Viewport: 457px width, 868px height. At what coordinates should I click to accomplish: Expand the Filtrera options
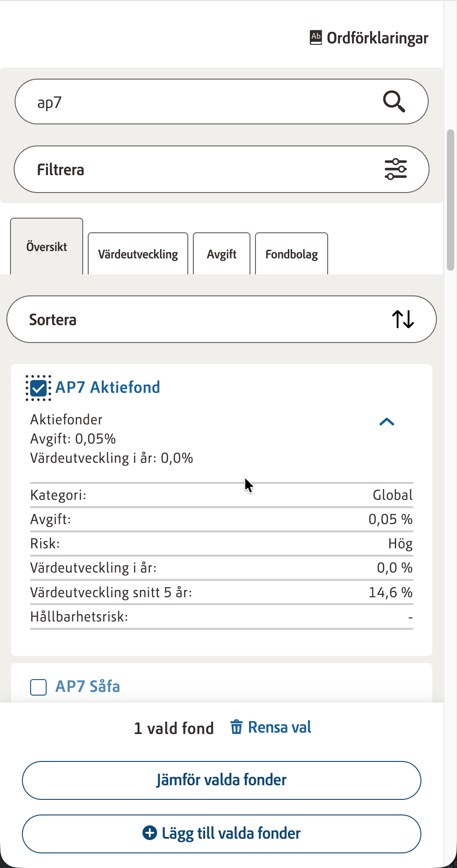coord(221,169)
